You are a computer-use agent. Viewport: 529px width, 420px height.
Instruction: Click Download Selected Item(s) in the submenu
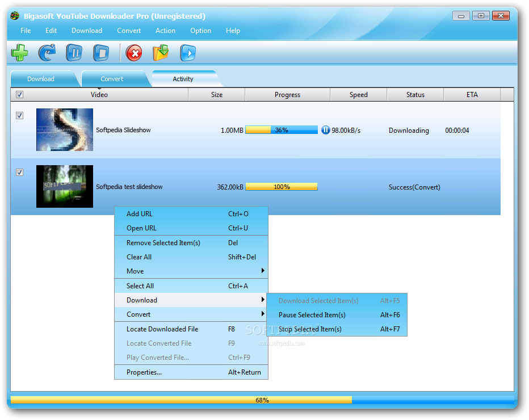pyautogui.click(x=337, y=301)
